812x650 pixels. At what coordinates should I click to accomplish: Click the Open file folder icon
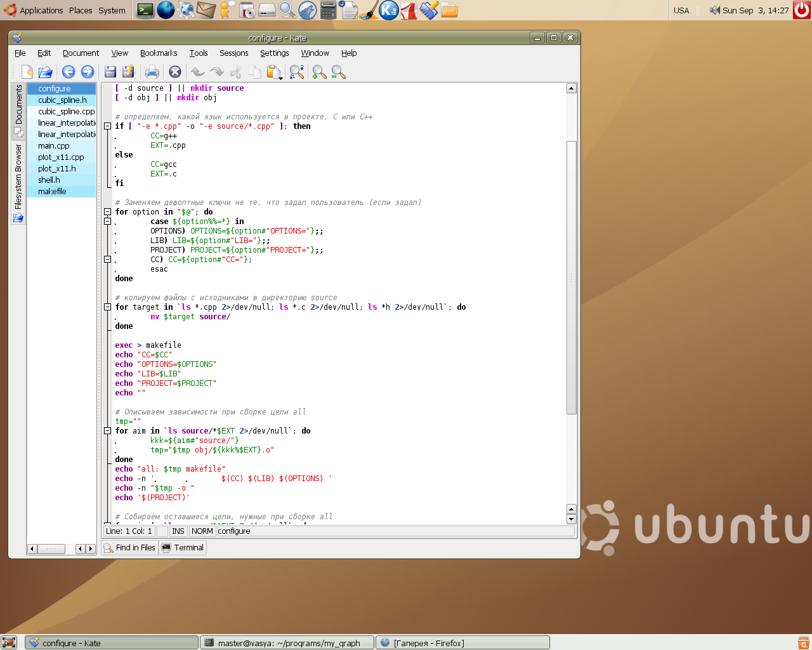click(x=46, y=72)
